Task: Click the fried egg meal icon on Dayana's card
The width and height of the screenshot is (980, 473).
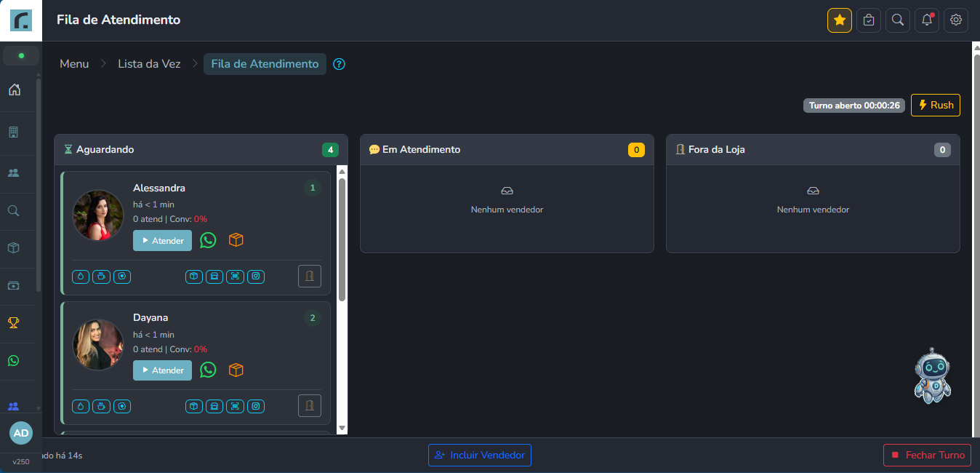Action: click(121, 406)
